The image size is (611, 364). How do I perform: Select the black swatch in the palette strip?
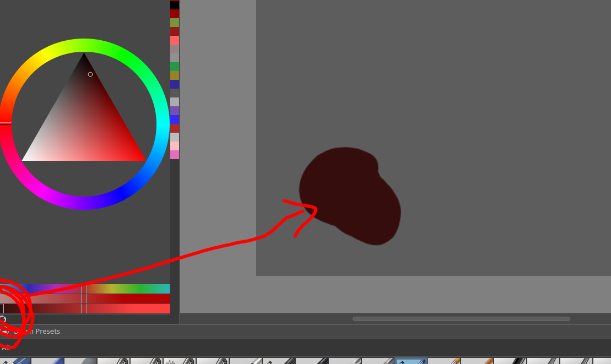[x=175, y=4]
